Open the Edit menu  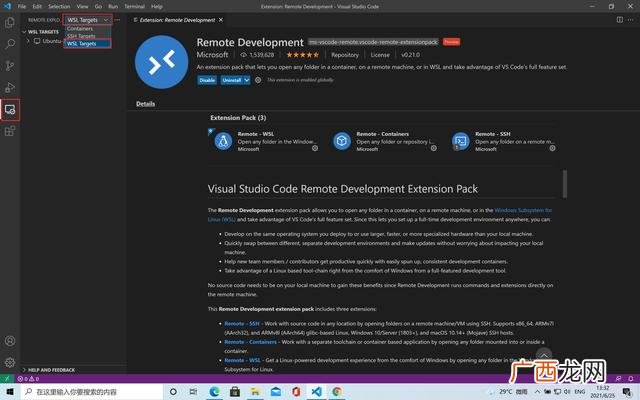[37, 7]
